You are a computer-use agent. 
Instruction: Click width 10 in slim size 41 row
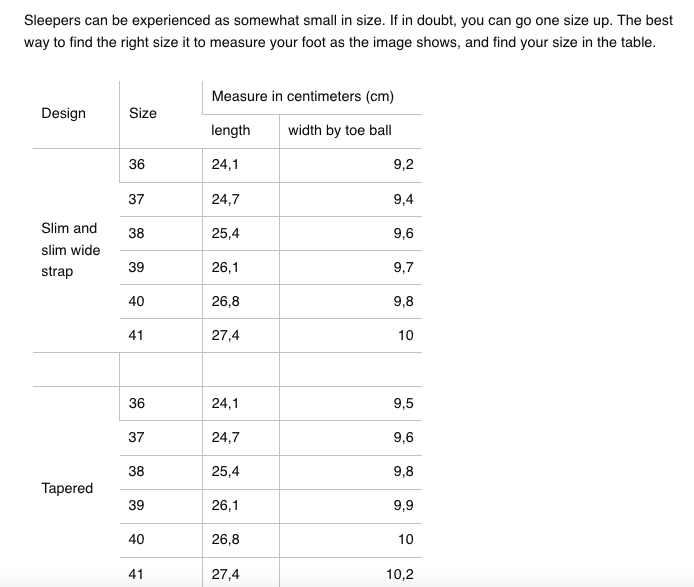coord(405,335)
